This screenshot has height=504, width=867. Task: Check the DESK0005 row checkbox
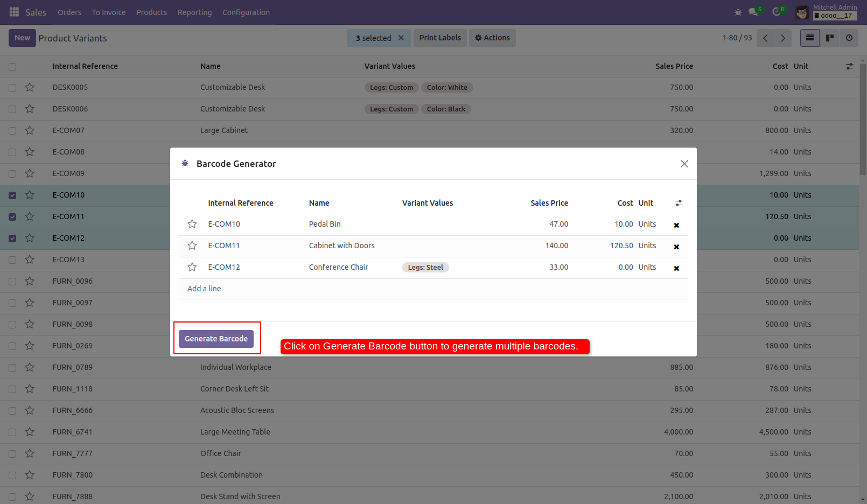pos(12,87)
